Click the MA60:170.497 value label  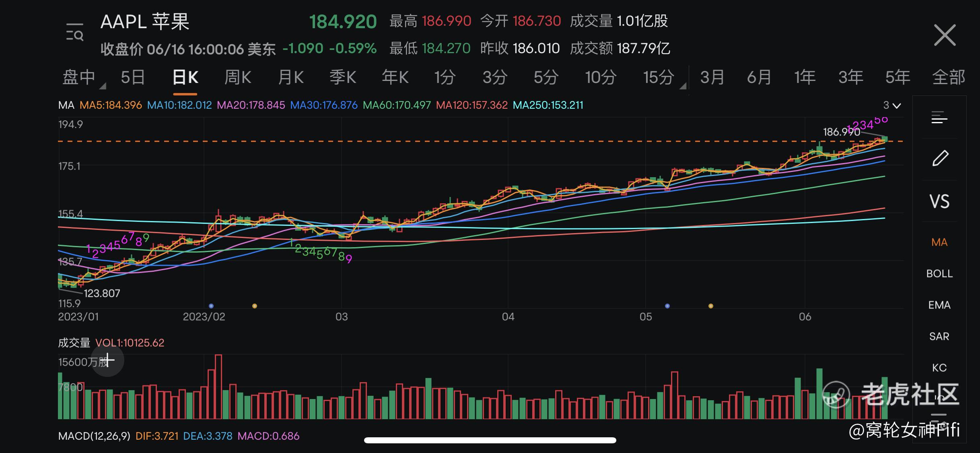click(397, 105)
